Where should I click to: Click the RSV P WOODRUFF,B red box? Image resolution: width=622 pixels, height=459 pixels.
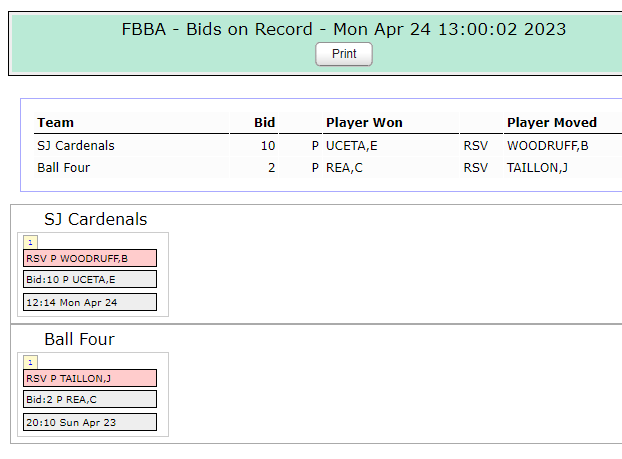pos(90,258)
